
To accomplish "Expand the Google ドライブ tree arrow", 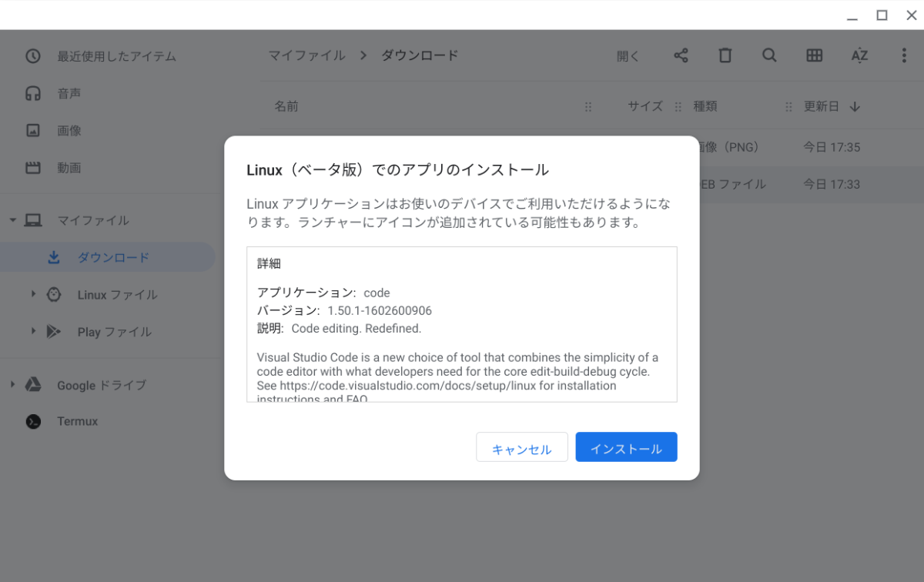I will coord(12,384).
